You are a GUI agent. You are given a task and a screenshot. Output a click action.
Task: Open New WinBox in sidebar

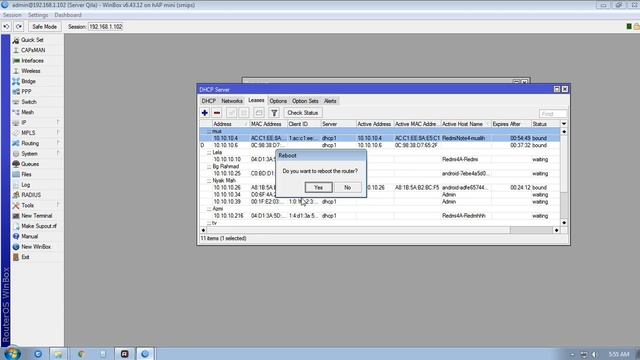tap(36, 247)
